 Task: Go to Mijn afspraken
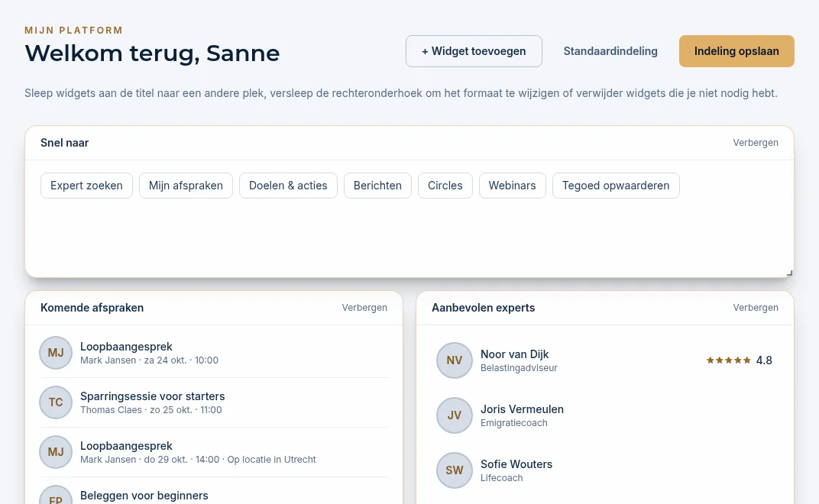pyautogui.click(x=186, y=186)
